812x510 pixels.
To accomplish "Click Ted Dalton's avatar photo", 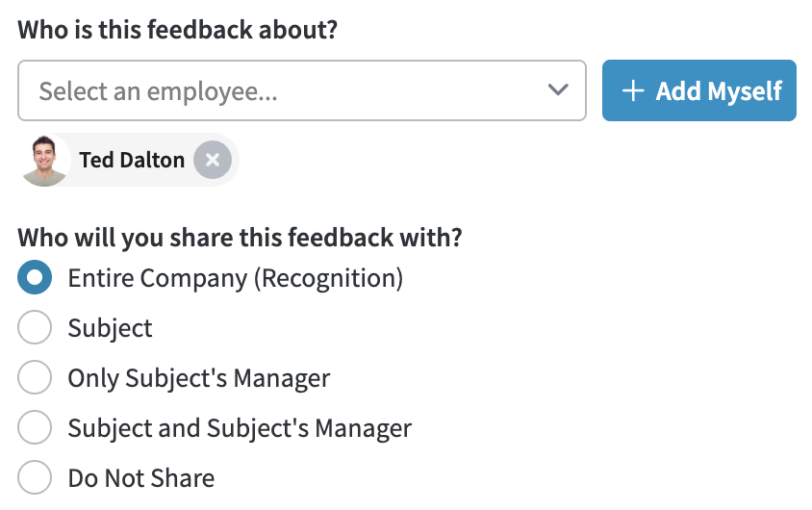I will tap(44, 161).
